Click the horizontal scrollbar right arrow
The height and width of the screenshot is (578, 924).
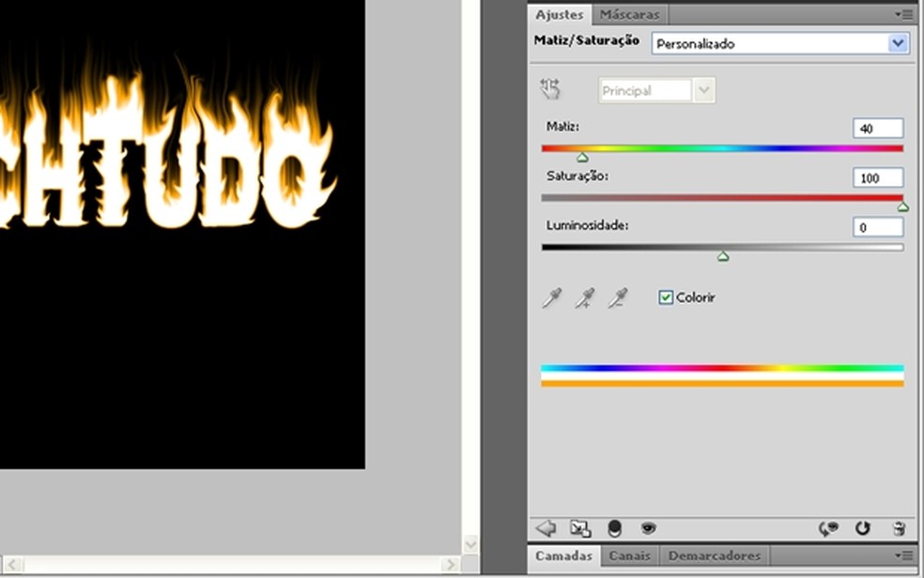[x=450, y=565]
